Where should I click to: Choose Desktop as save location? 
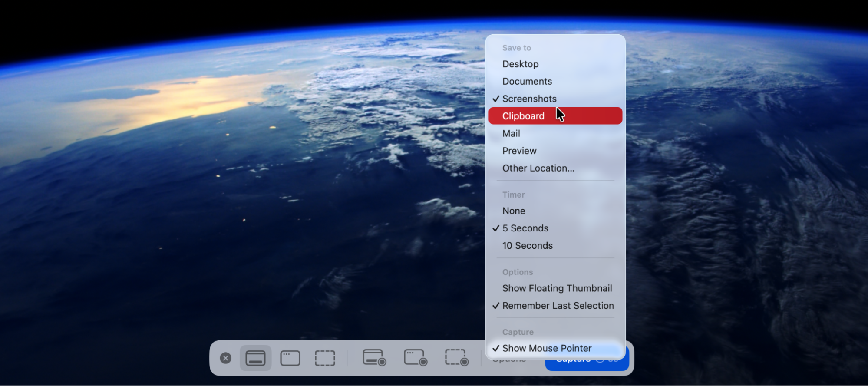click(x=555, y=64)
